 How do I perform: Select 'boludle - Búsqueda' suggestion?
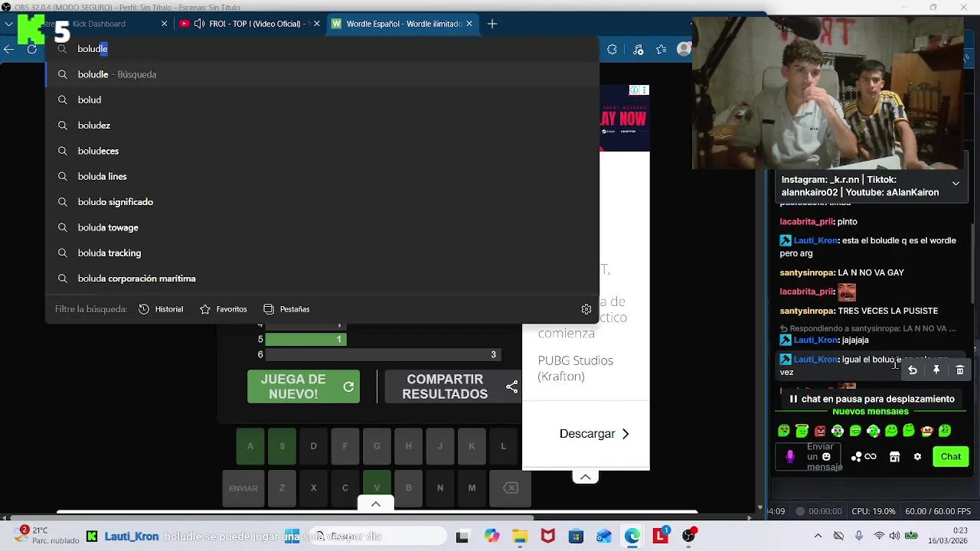pyautogui.click(x=322, y=74)
